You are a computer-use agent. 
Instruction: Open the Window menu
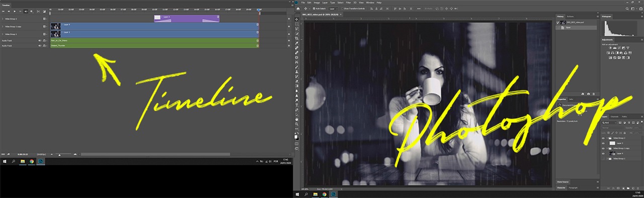point(370,3)
